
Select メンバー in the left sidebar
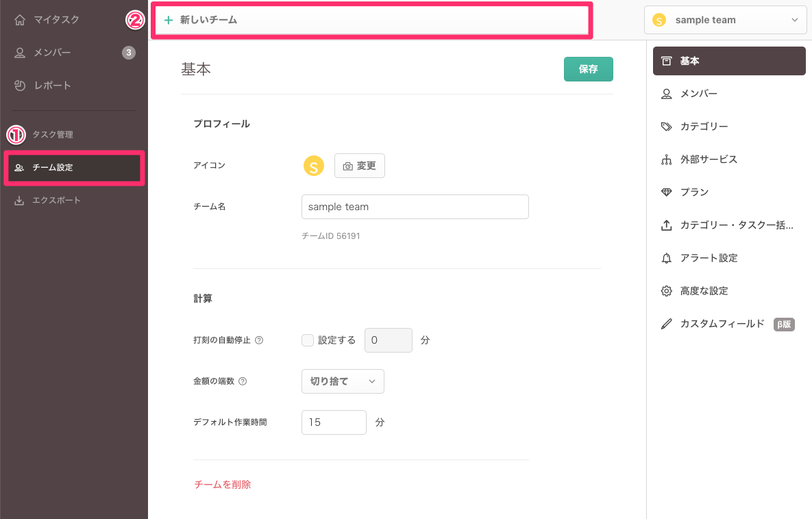(x=52, y=53)
